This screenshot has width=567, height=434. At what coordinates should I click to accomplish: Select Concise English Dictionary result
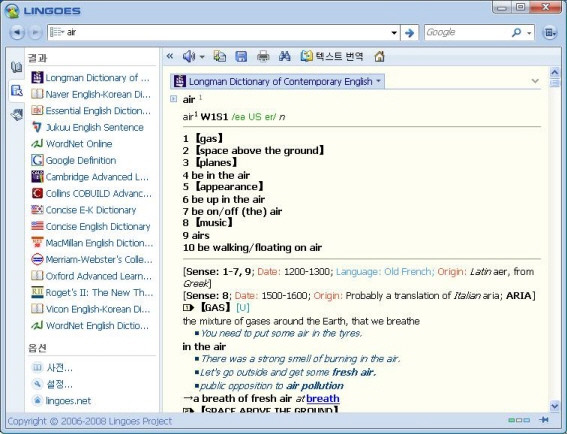click(91, 226)
